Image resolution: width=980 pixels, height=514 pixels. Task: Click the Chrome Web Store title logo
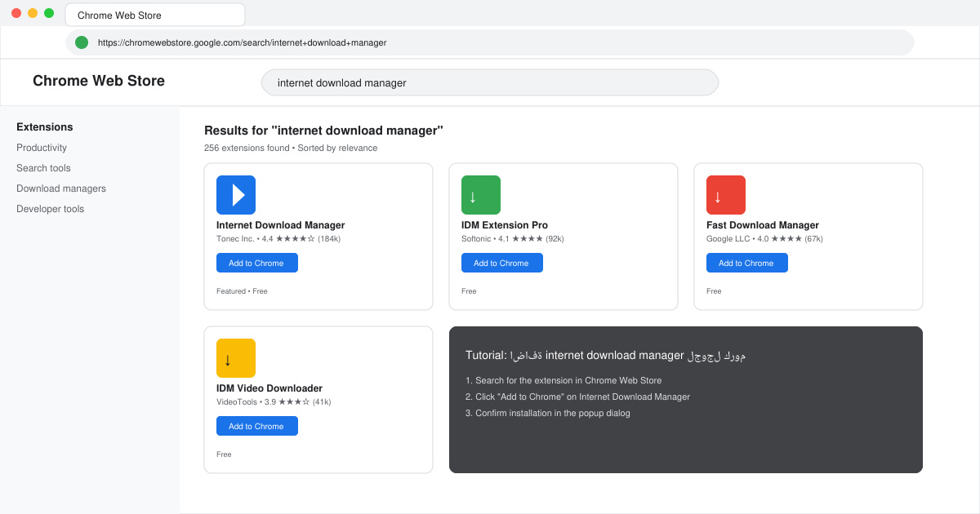[x=99, y=81]
